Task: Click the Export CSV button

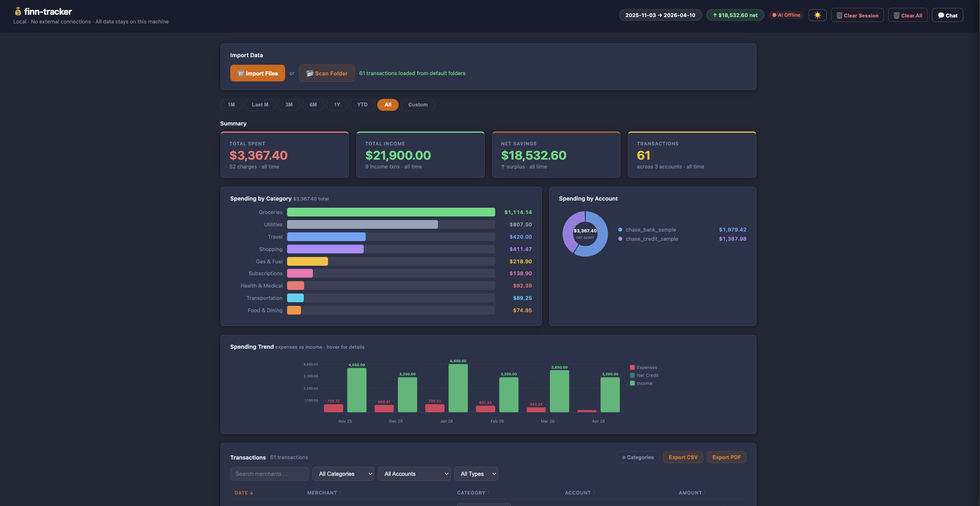Action: [683, 457]
